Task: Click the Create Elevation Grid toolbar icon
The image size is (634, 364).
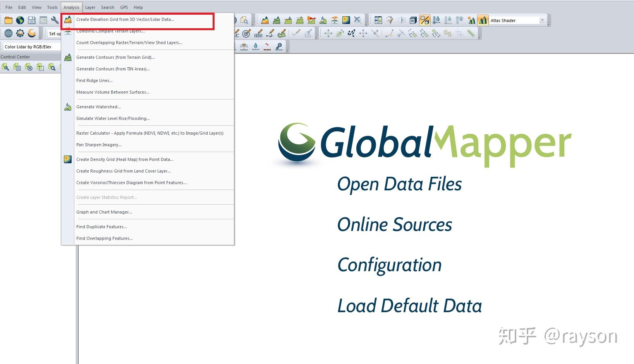Action: (265, 20)
